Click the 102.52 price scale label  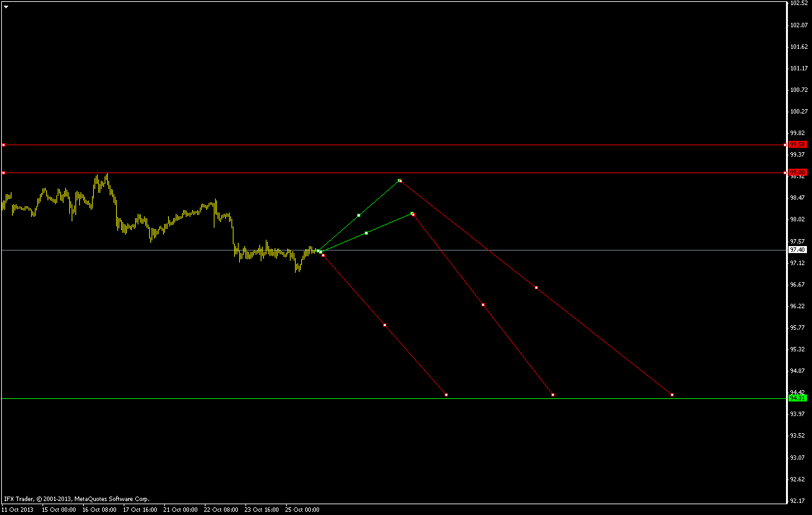pyautogui.click(x=798, y=3)
